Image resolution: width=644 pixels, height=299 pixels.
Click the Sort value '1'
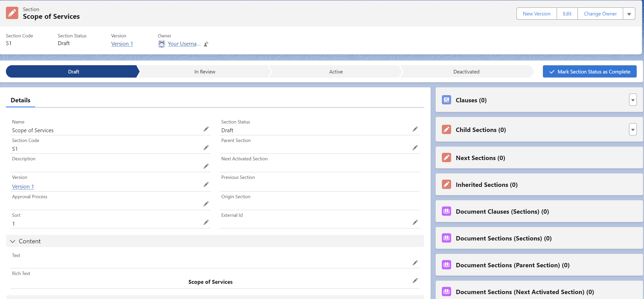[13, 223]
